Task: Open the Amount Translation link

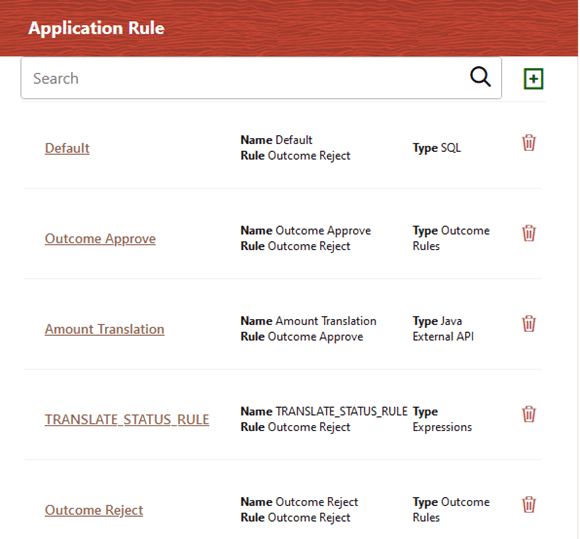Action: pyautogui.click(x=104, y=329)
